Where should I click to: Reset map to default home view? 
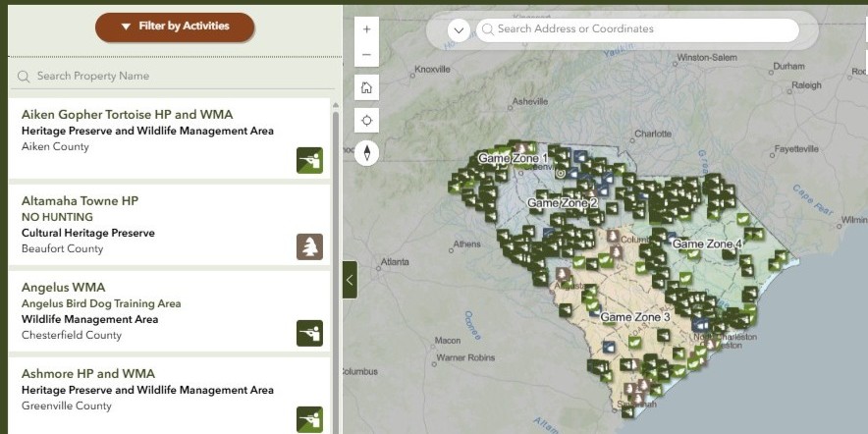(366, 87)
